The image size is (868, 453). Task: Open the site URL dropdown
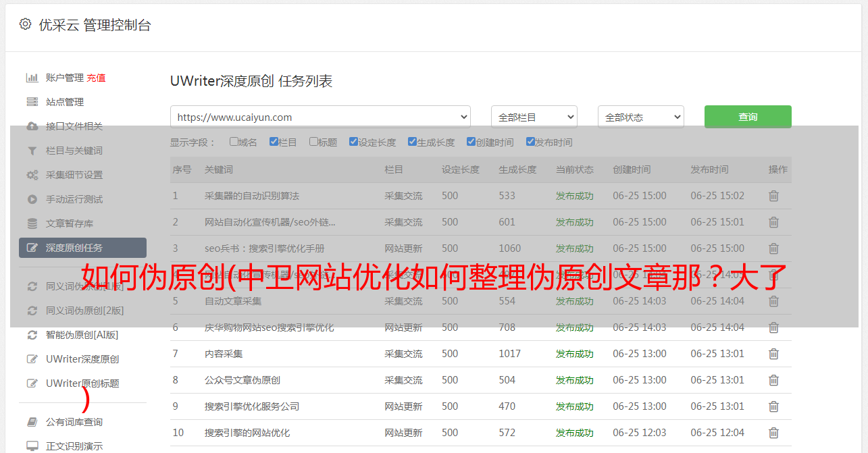click(x=320, y=117)
